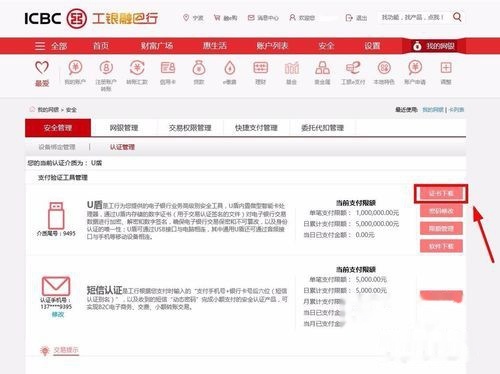Open 账户列表 in the navigation bar
The height and width of the screenshot is (374, 500).
click(x=272, y=46)
